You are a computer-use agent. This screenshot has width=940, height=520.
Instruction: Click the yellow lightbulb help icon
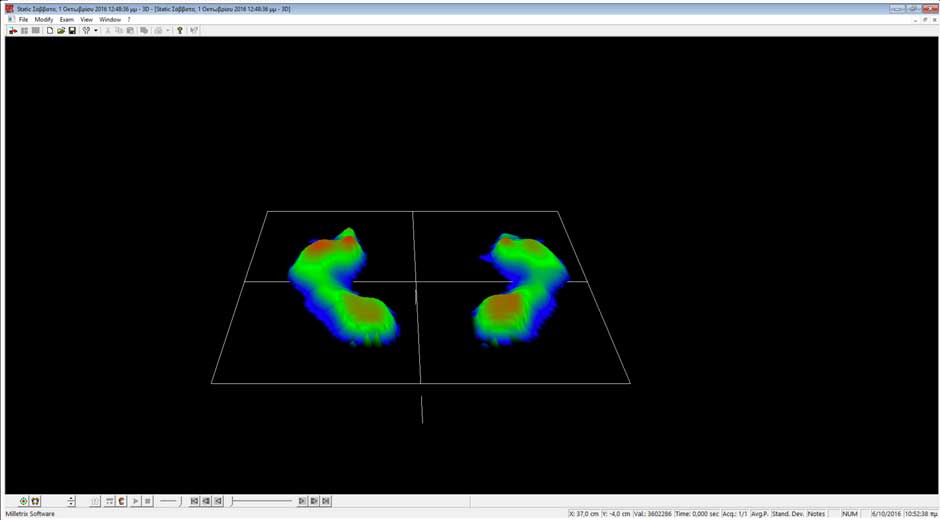coord(180,31)
